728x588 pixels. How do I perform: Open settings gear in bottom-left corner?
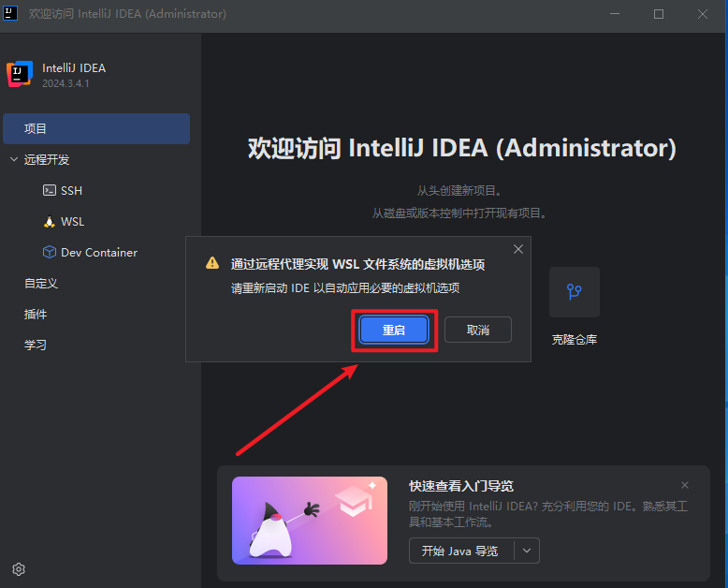[x=19, y=568]
